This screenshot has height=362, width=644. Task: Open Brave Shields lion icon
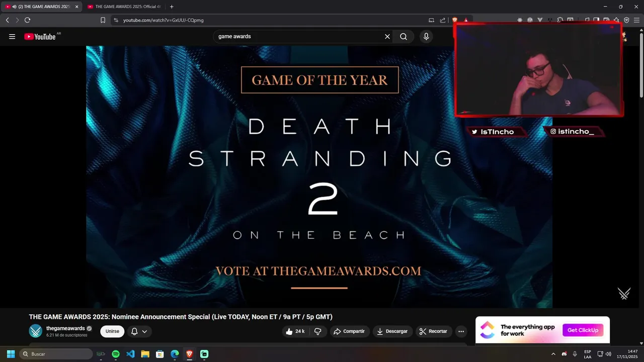(455, 20)
